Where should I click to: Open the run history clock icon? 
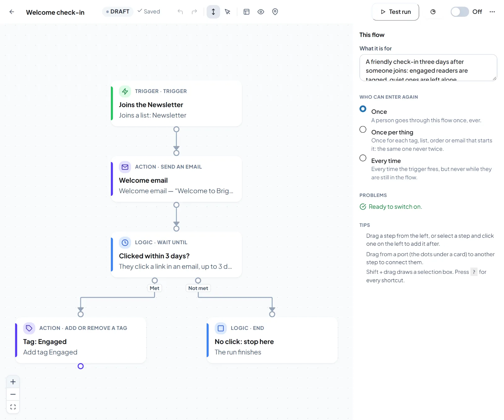point(433,12)
